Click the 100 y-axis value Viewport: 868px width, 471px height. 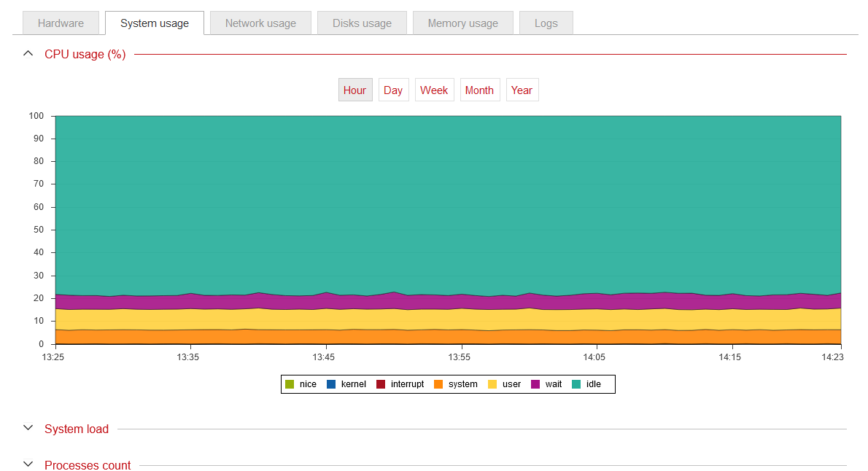tap(36, 116)
